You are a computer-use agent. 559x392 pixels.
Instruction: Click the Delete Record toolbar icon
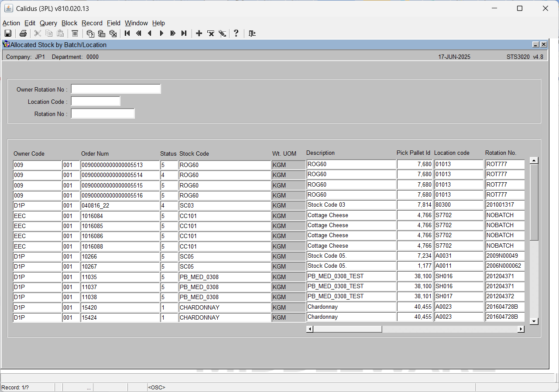tap(210, 34)
